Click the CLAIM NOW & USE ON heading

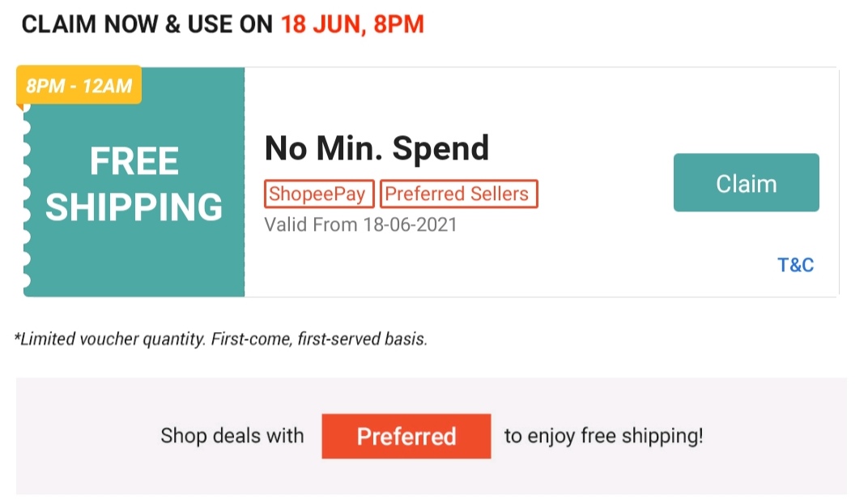pos(147,24)
